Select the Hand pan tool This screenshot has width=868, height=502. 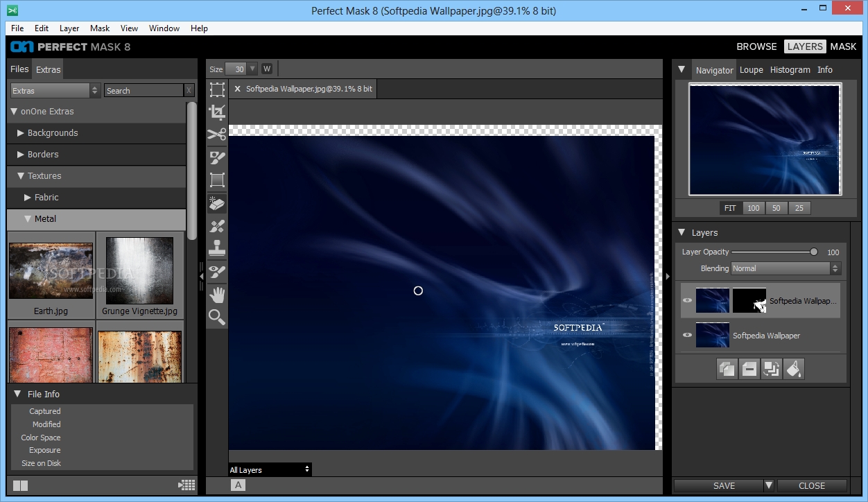point(217,295)
